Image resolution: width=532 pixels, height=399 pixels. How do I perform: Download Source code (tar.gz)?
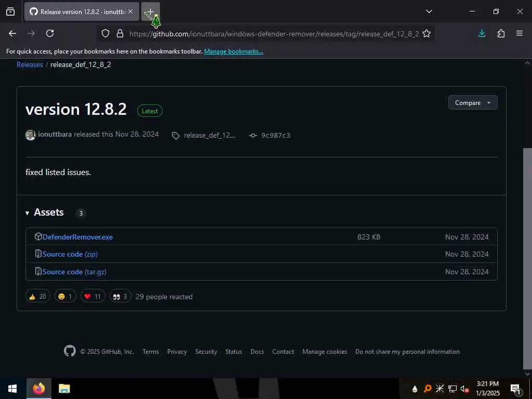[x=74, y=272]
